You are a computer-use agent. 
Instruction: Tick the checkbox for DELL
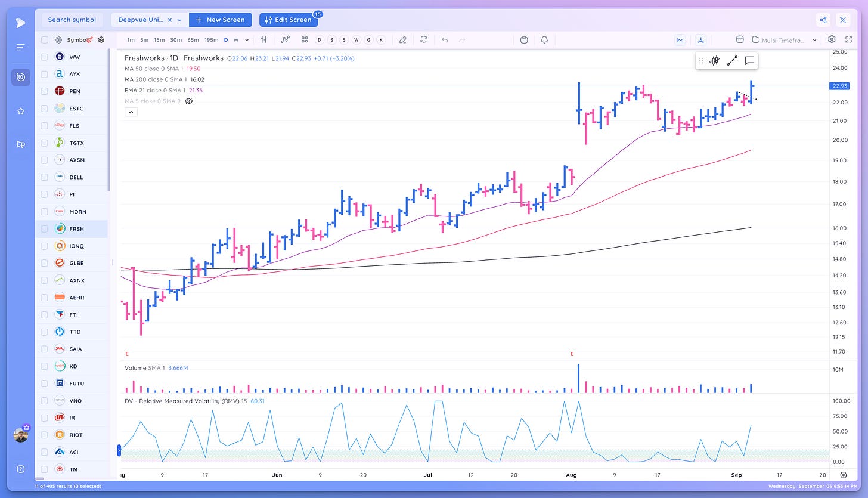tap(45, 177)
